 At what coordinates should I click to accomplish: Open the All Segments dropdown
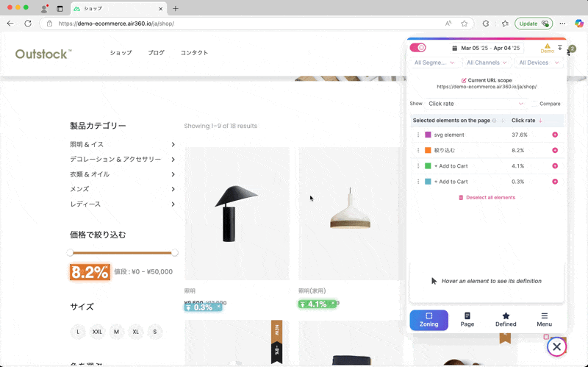pyautogui.click(x=434, y=63)
